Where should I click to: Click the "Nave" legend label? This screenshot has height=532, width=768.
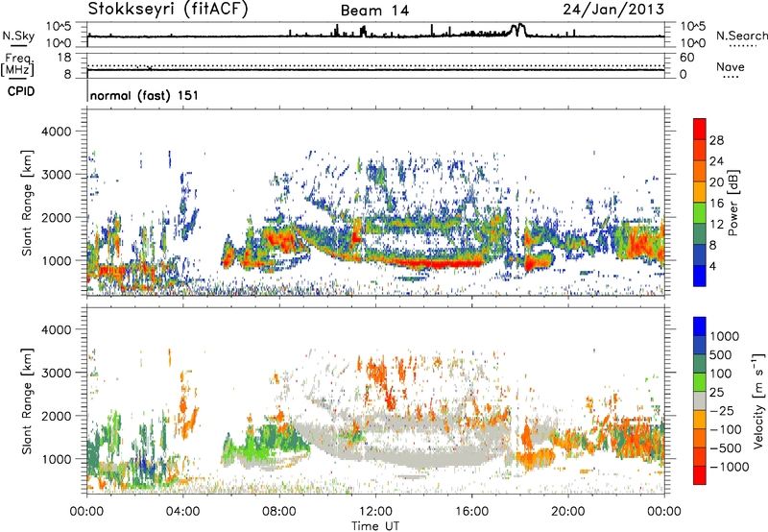(731, 66)
